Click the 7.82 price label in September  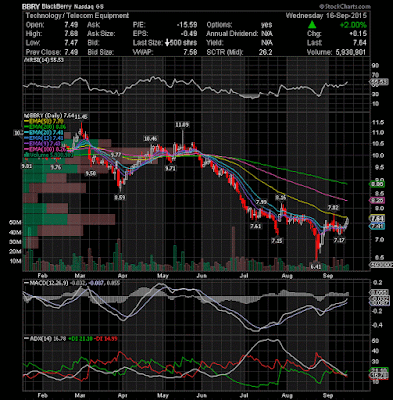(x=333, y=208)
